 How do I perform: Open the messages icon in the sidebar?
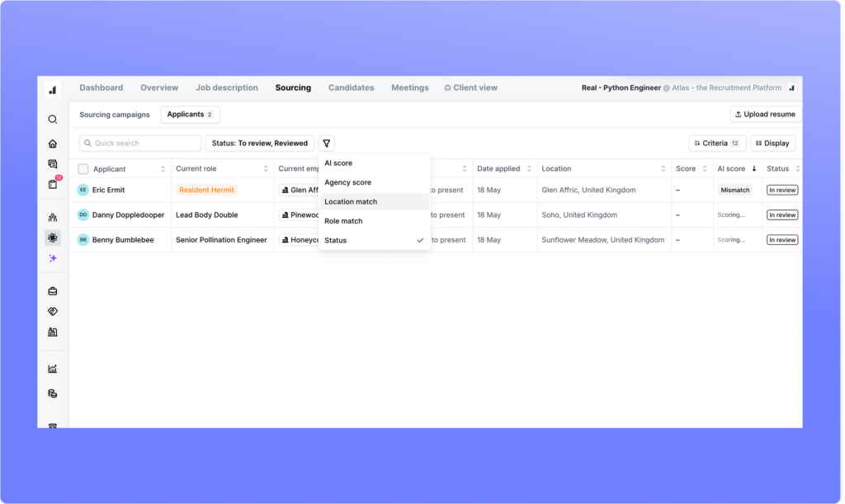click(x=52, y=163)
